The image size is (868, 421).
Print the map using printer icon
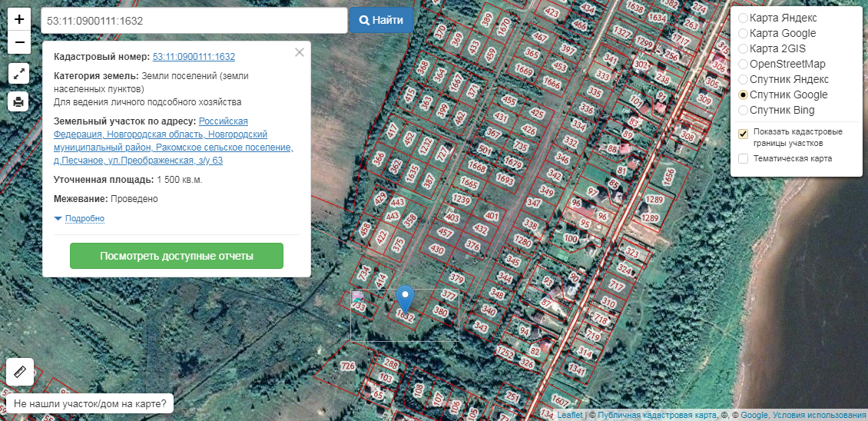(x=19, y=102)
